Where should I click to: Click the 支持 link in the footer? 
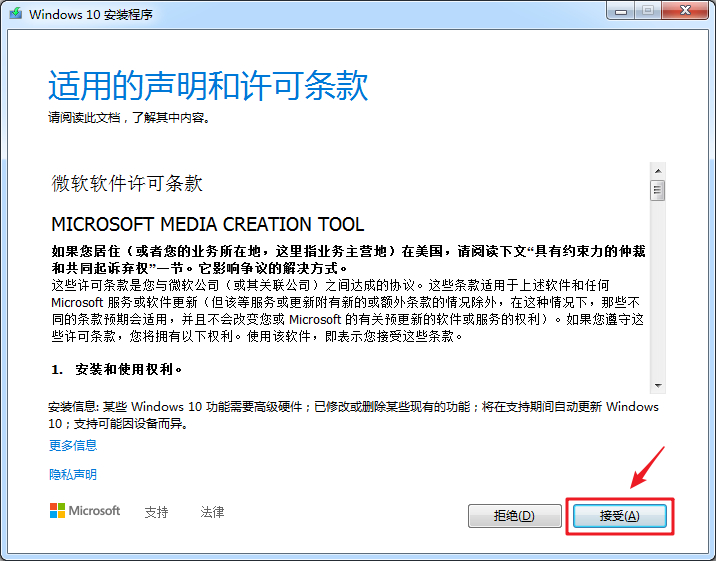point(156,512)
